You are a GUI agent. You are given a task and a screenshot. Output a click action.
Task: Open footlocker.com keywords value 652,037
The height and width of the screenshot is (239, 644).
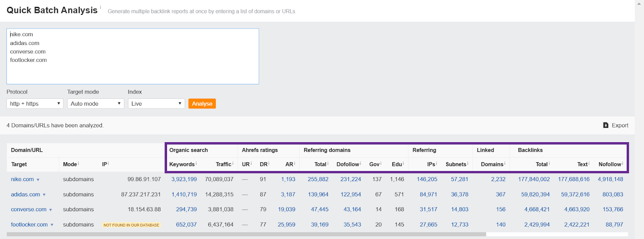186,225
